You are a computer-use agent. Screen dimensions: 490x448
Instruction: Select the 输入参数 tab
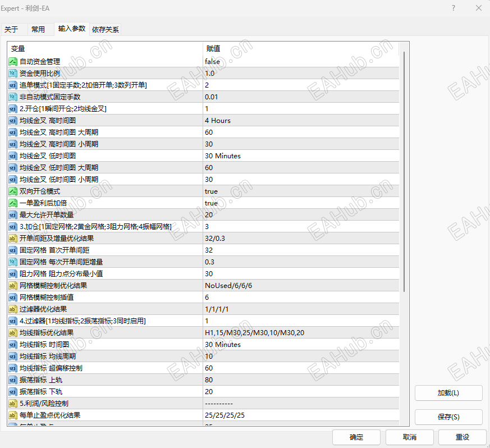click(72, 29)
